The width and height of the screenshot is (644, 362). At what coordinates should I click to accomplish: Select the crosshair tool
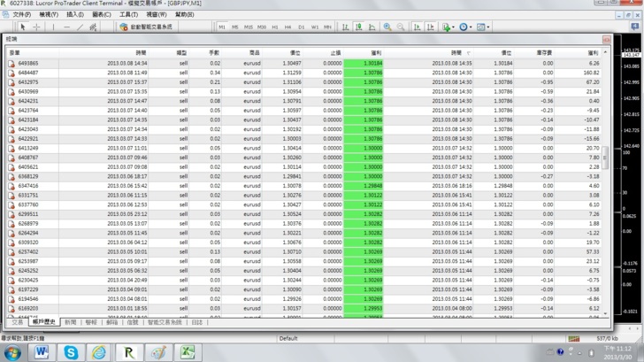36,27
